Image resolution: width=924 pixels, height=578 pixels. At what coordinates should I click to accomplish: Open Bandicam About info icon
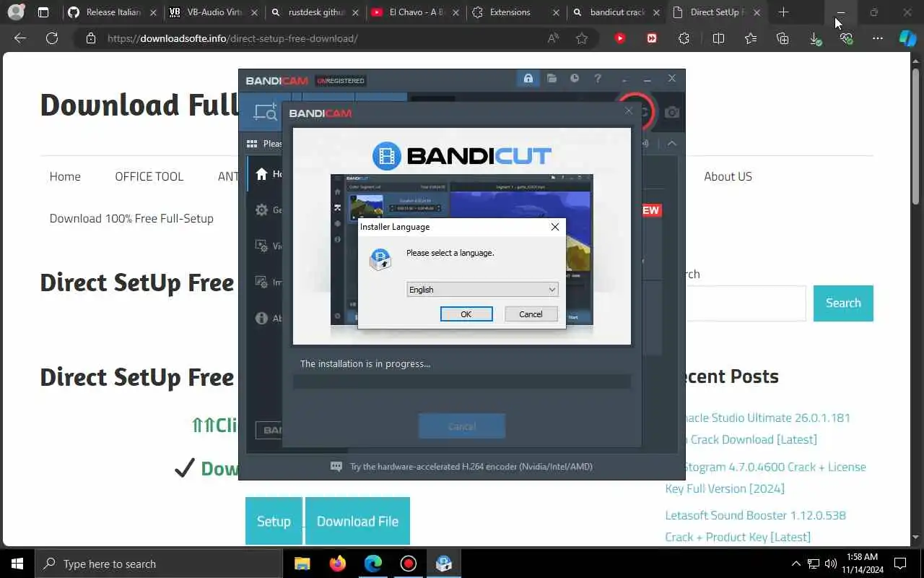[x=261, y=318]
